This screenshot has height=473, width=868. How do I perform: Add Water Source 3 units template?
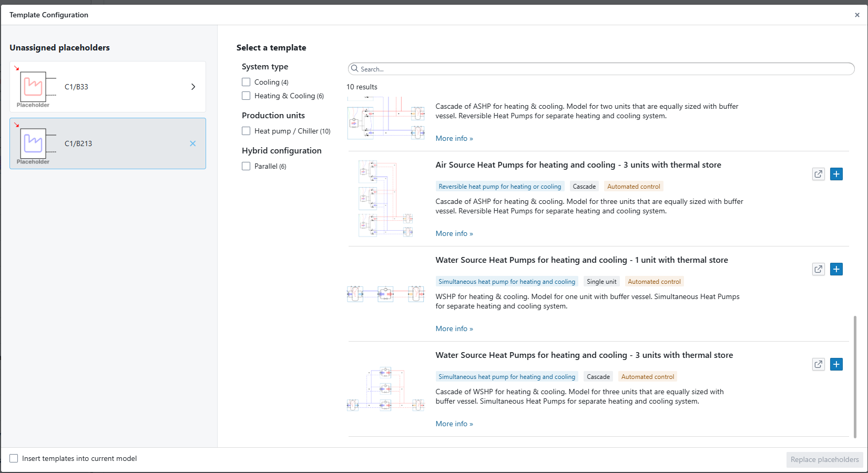(836, 364)
